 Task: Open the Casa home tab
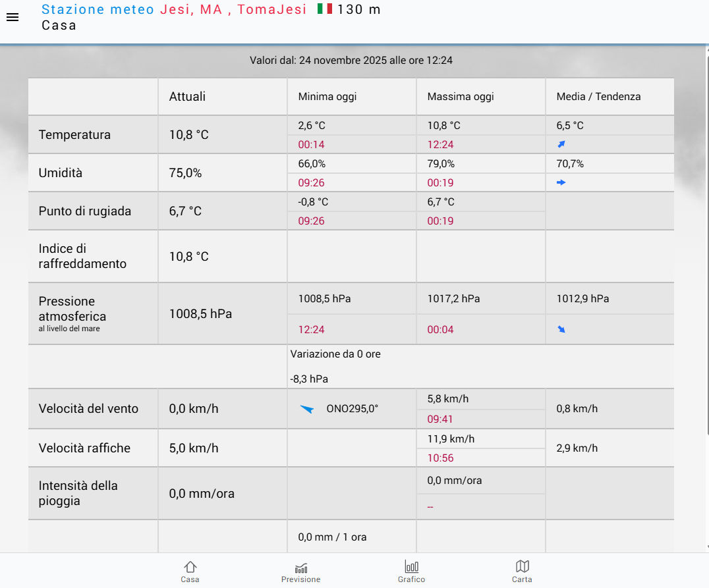(x=190, y=571)
